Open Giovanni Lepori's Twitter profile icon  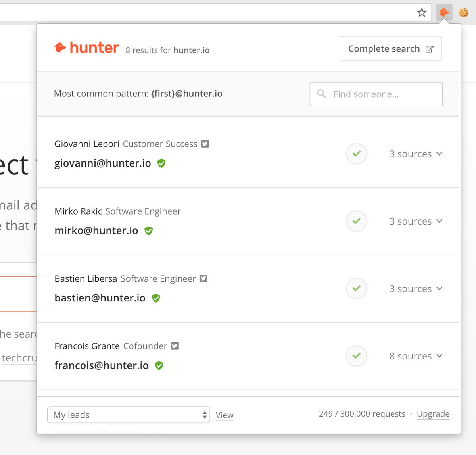pyautogui.click(x=205, y=144)
